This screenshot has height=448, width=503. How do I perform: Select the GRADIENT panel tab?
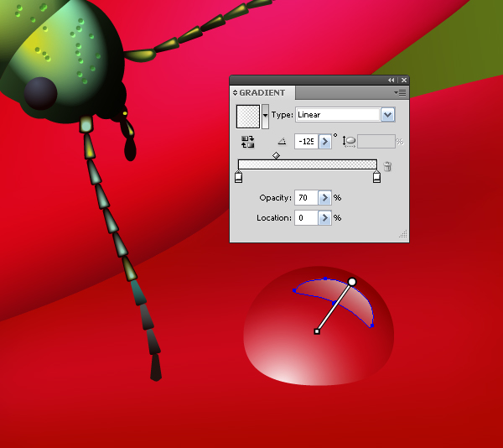[262, 93]
